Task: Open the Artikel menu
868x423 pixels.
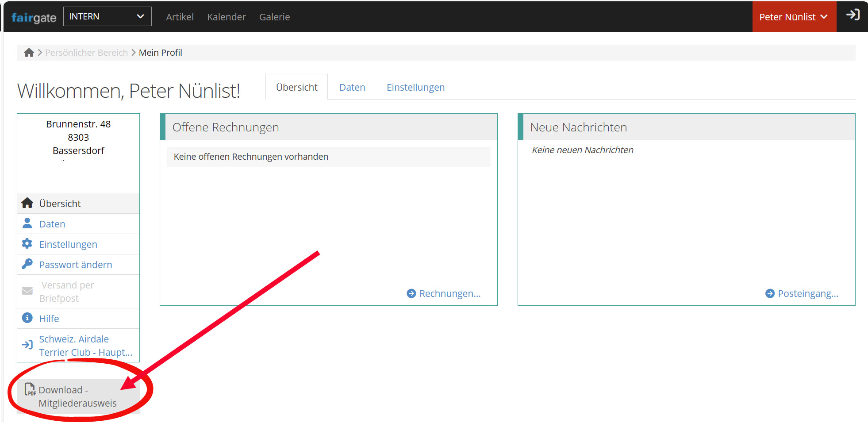Action: pyautogui.click(x=180, y=17)
